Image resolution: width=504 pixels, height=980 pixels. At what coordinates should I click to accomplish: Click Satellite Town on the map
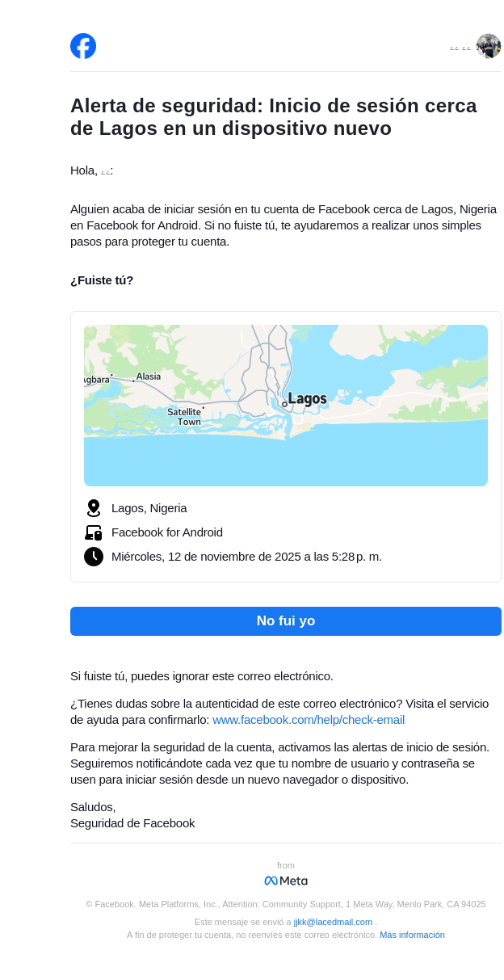[x=185, y=417]
